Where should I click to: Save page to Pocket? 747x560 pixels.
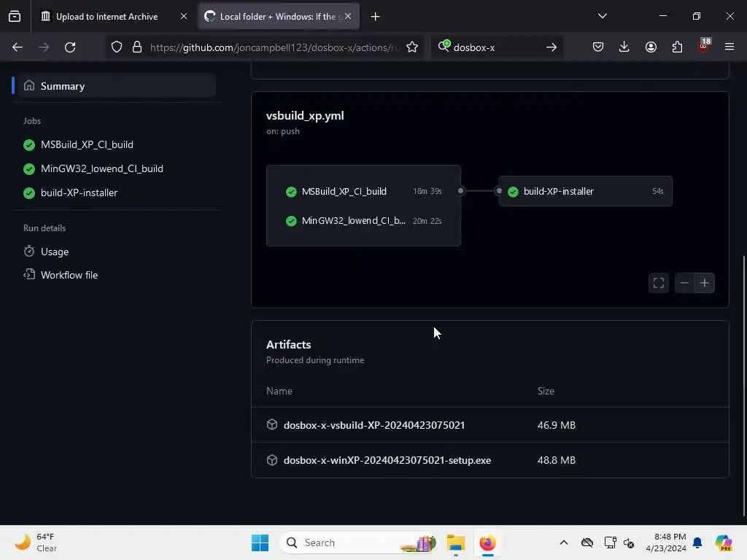(598, 47)
